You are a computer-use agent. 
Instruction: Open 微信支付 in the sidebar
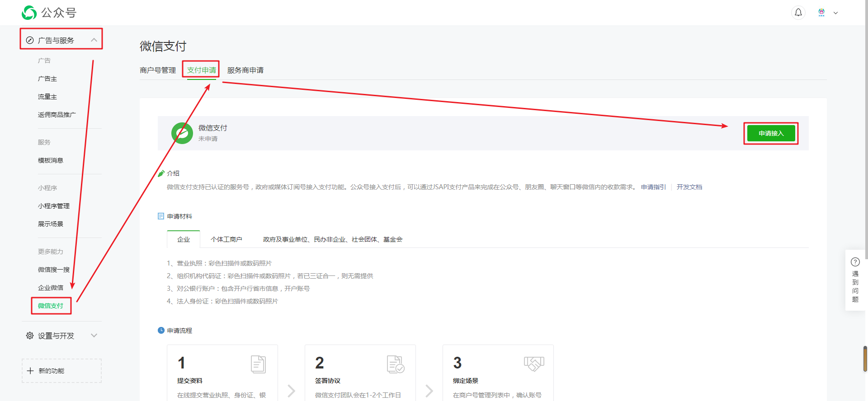click(x=51, y=306)
